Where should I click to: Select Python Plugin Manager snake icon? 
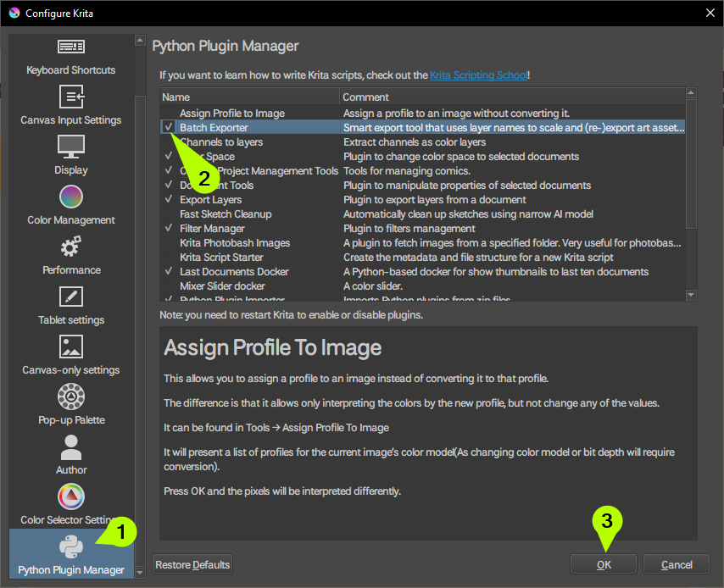70,547
